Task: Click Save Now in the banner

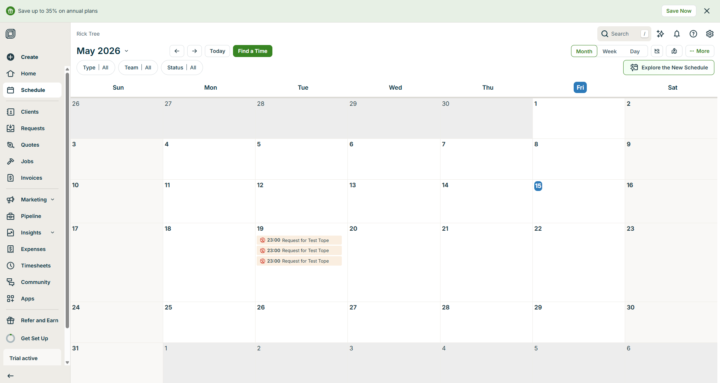Action: tap(679, 11)
